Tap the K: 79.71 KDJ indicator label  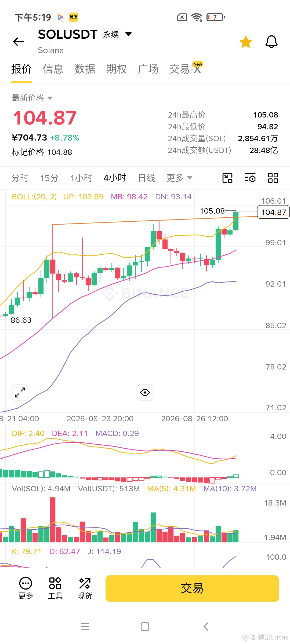(27, 551)
